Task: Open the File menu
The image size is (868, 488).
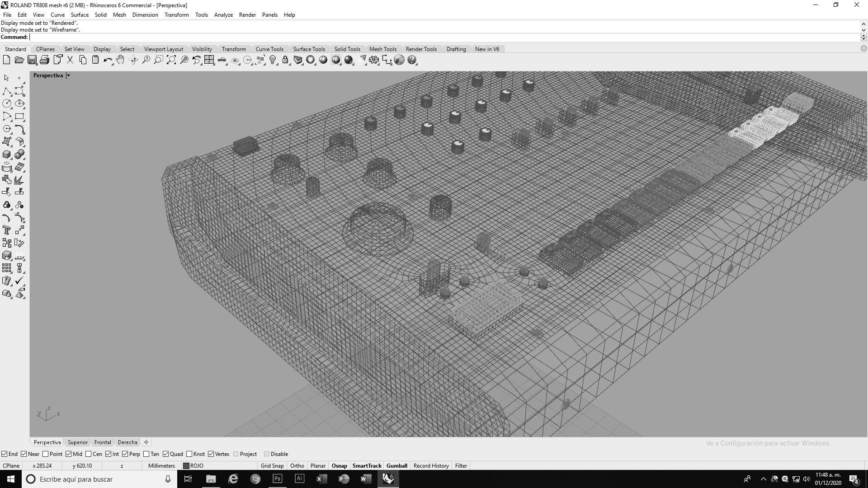Action: click(x=7, y=15)
